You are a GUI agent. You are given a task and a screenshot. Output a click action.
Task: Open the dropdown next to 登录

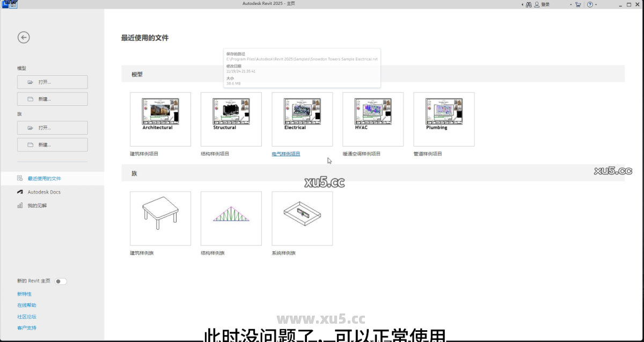coord(570,4)
